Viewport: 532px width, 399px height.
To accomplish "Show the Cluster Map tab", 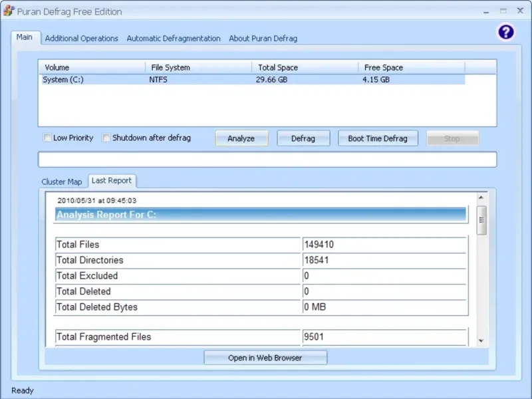I will click(61, 182).
